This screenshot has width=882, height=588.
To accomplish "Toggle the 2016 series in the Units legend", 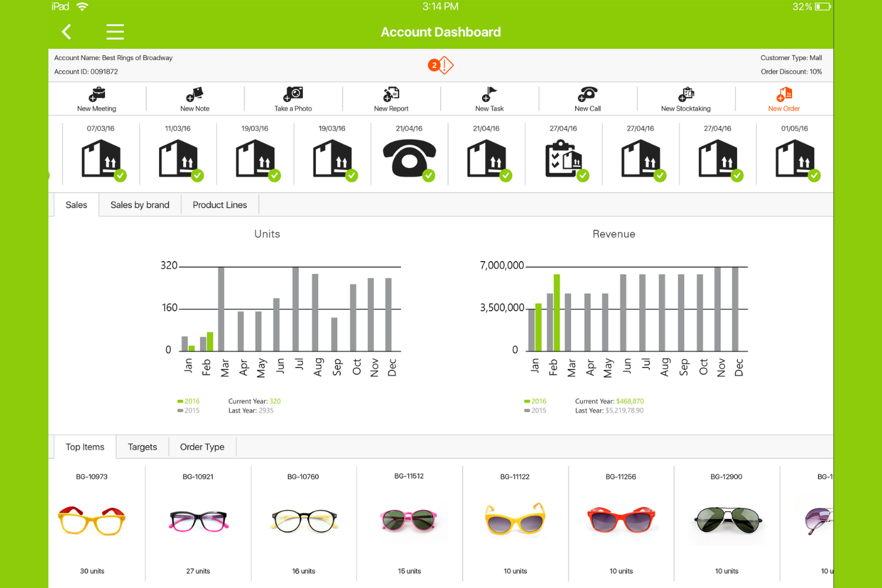I will (x=188, y=401).
